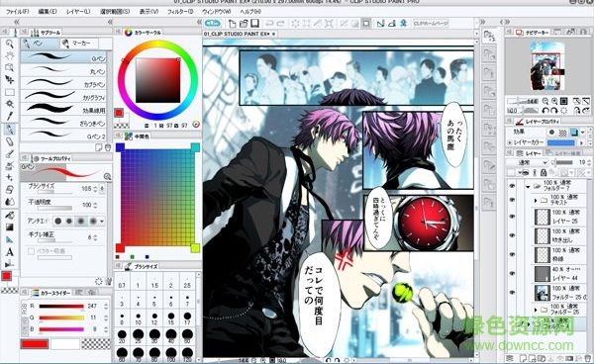Screen dimensions: 597x364
Task: Click the trash icon at layer panel bottom
Action: coord(588,359)
